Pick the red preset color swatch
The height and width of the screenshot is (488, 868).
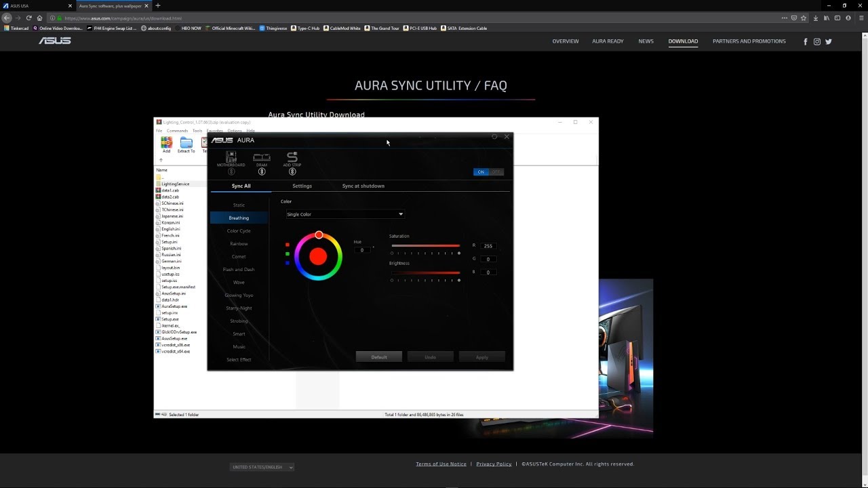288,245
